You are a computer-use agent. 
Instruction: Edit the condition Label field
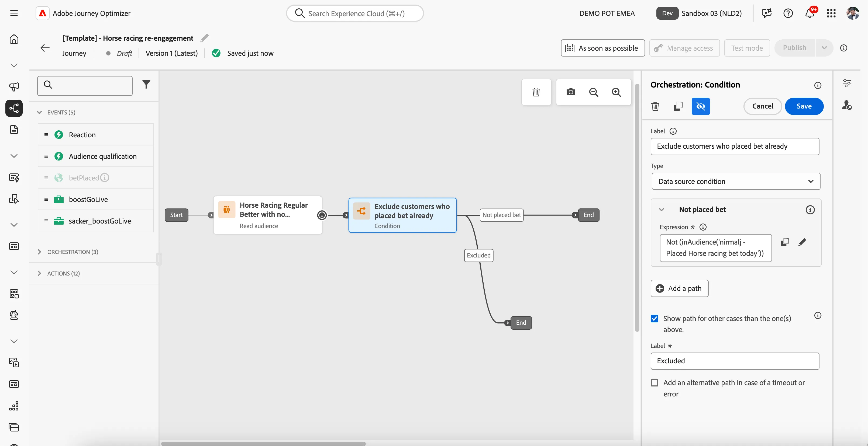(735, 147)
